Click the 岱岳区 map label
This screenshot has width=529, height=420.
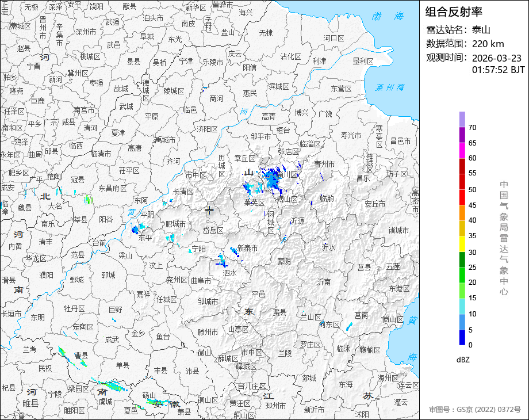(213, 230)
